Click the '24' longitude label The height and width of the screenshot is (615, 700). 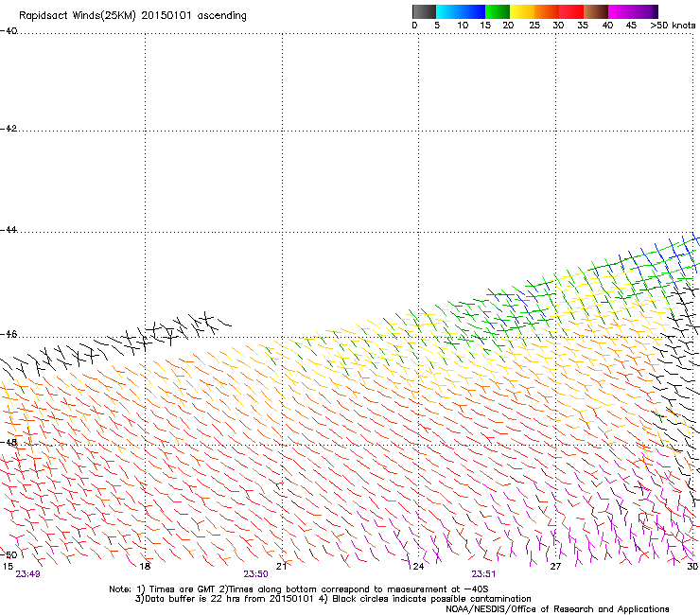pyautogui.click(x=418, y=567)
